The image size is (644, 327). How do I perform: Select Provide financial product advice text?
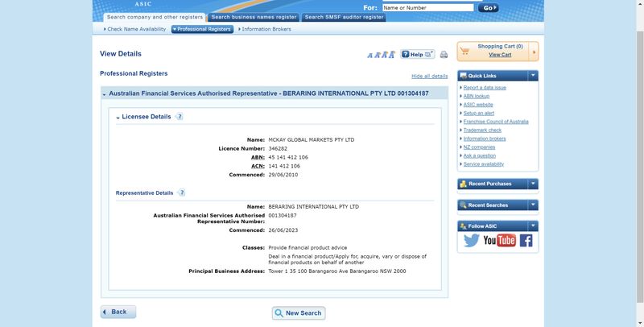click(x=308, y=248)
